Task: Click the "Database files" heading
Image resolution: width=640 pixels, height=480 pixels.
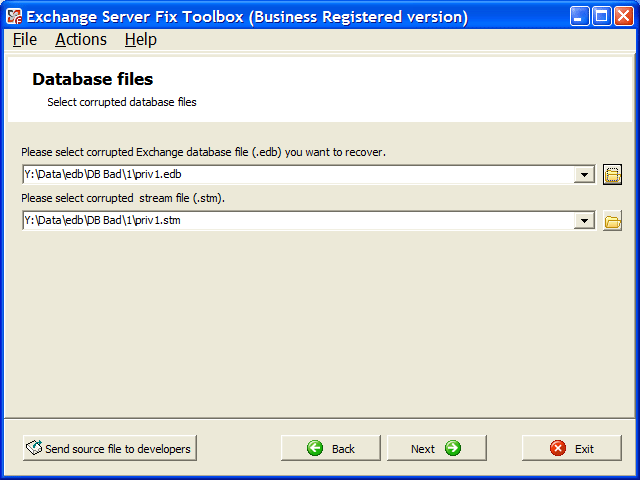Action: [92, 79]
